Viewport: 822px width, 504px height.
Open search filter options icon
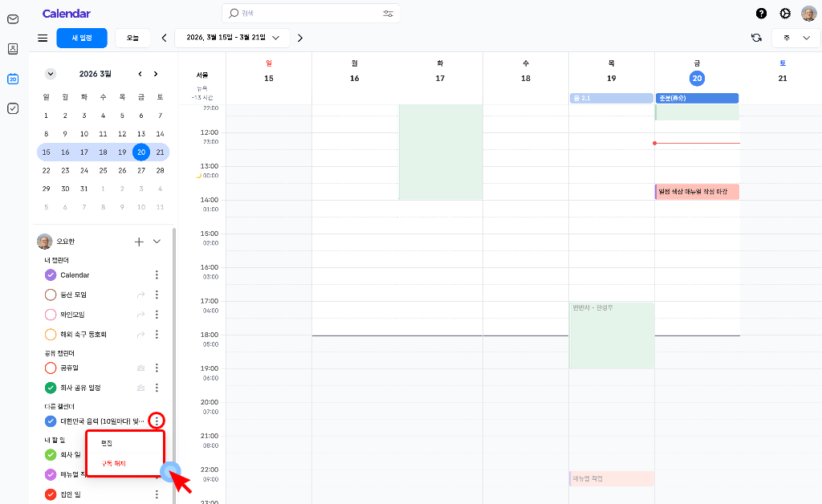coord(389,14)
